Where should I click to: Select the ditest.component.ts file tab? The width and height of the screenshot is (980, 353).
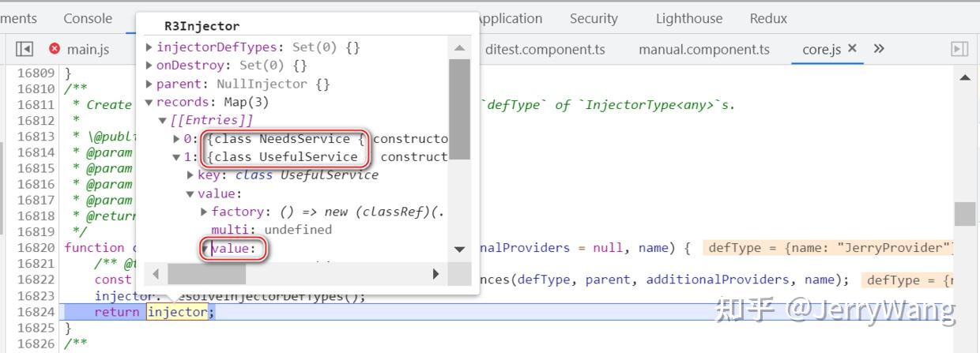point(545,49)
